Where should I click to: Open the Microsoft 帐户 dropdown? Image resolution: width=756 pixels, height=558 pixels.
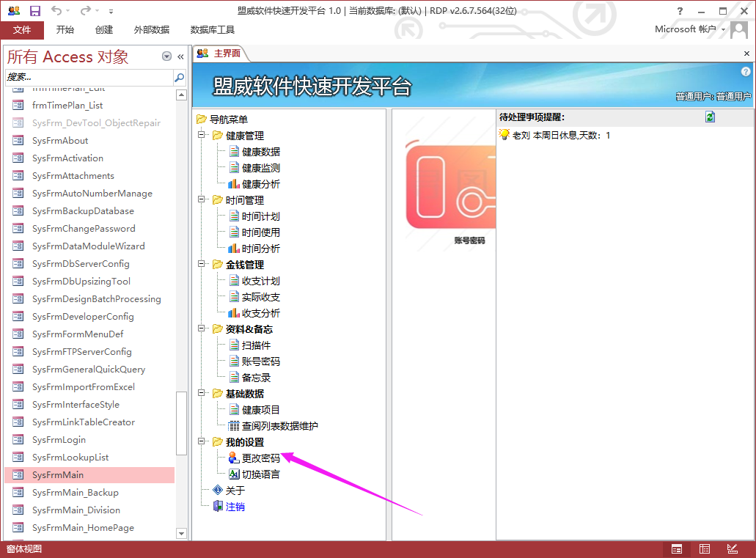tap(689, 29)
